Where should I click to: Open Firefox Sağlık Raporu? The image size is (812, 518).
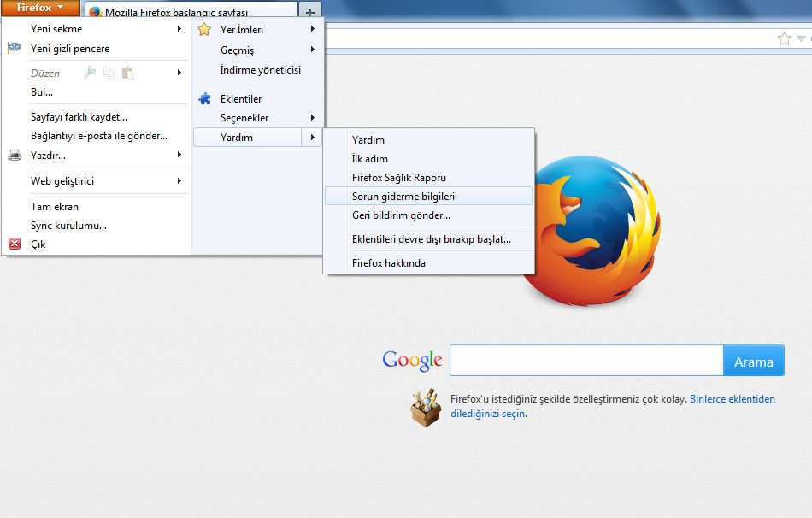click(429, 178)
